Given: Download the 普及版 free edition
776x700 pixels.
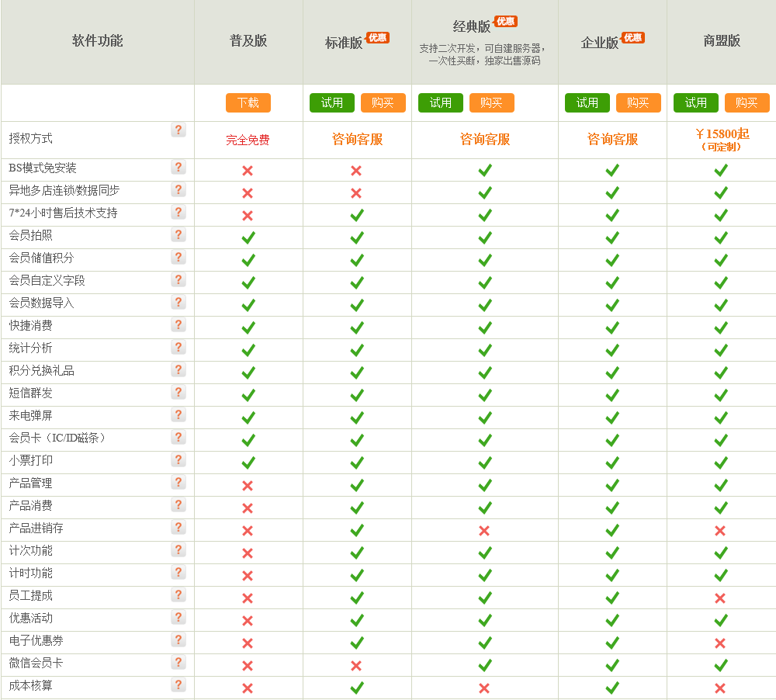Looking at the screenshot, I should (248, 102).
